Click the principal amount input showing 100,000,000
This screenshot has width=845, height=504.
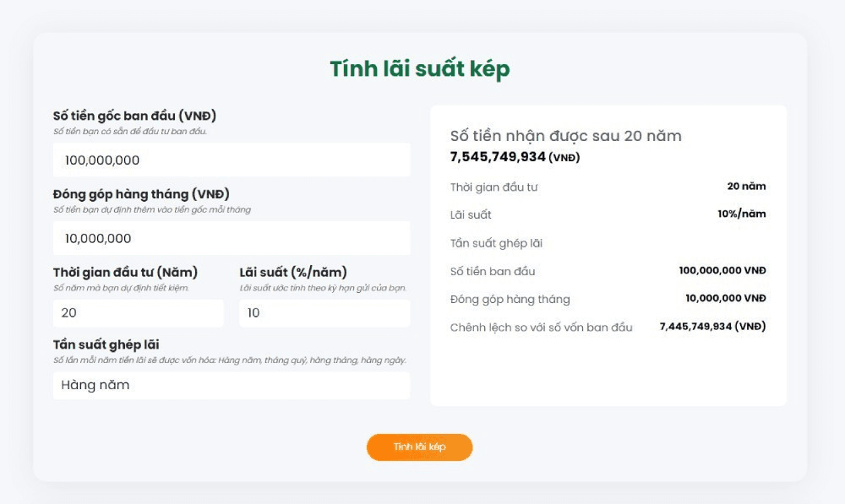click(x=230, y=159)
